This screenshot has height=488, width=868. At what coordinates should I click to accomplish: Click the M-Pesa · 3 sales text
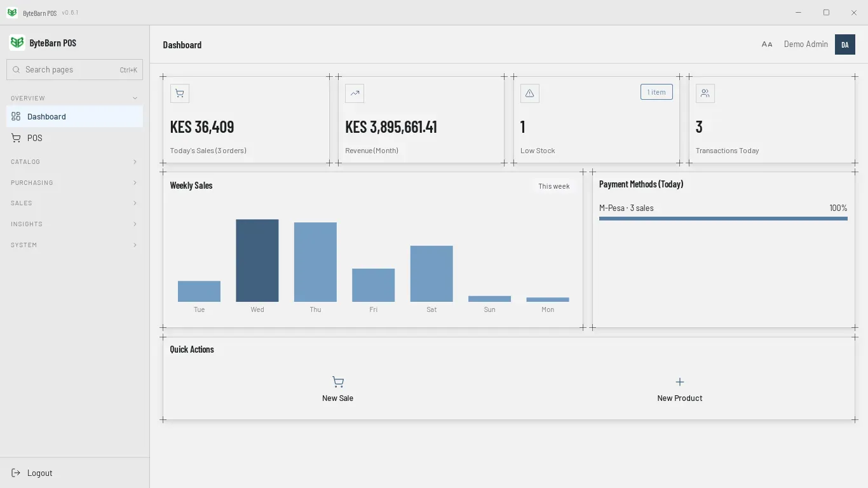(627, 208)
